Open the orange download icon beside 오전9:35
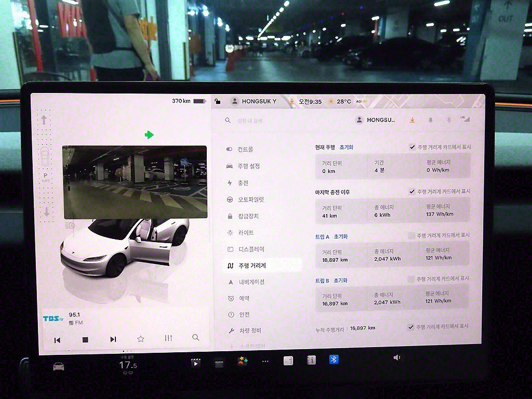Image resolution: width=532 pixels, height=399 pixels. [291, 101]
